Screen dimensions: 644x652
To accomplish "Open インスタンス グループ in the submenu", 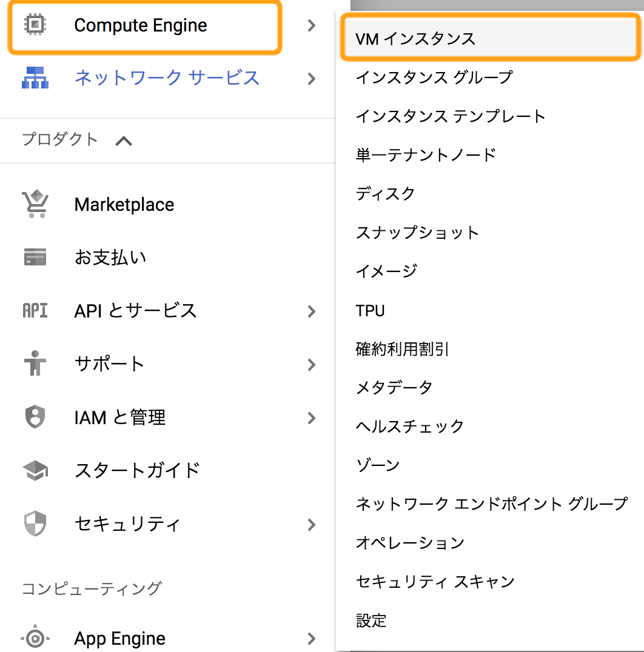I will (x=434, y=78).
